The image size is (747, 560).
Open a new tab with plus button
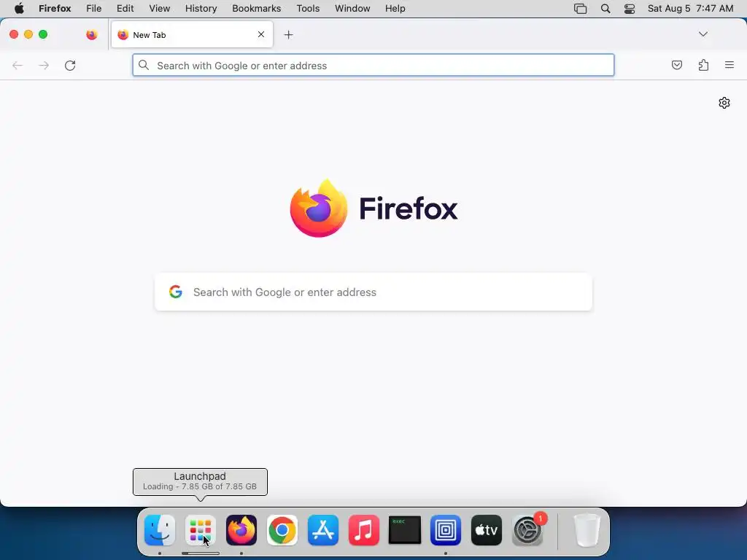click(x=288, y=35)
